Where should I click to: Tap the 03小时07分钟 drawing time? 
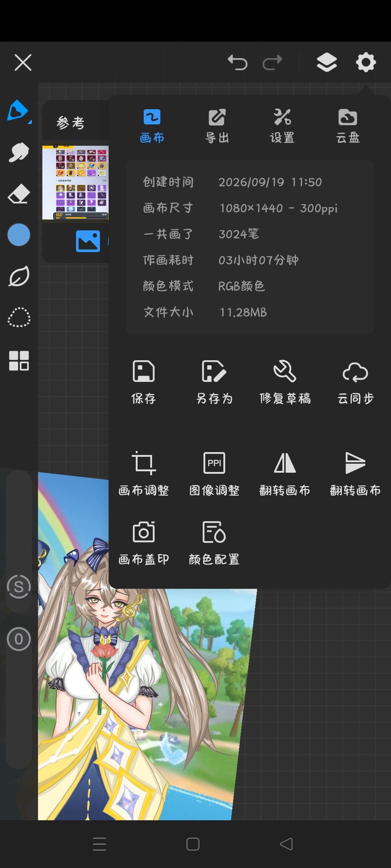[258, 260]
